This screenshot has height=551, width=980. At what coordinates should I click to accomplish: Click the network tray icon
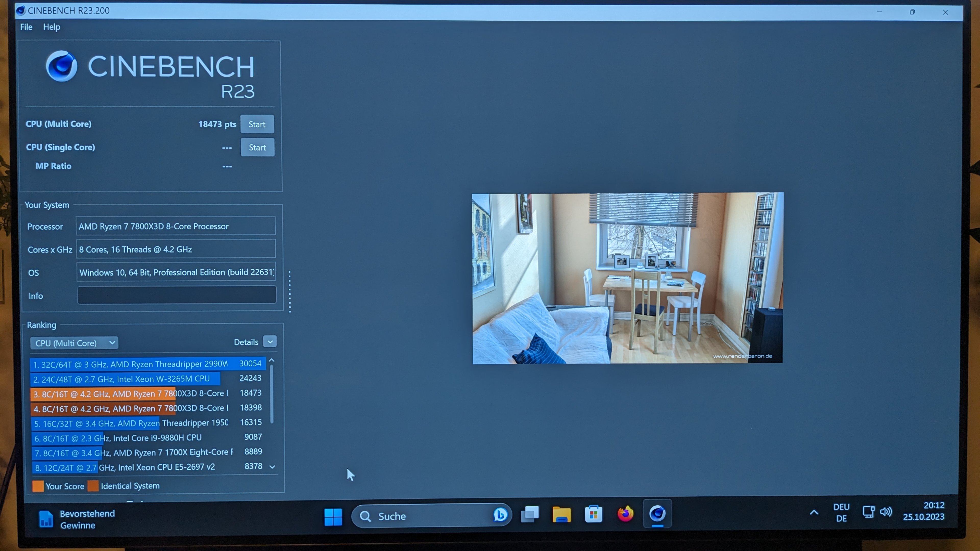[868, 511]
